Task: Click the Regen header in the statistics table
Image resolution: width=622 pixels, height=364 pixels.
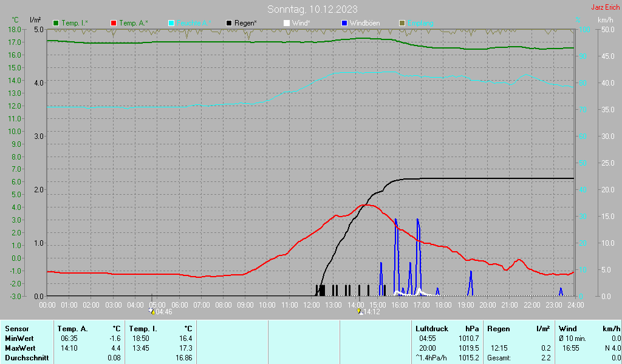Action: (499, 329)
